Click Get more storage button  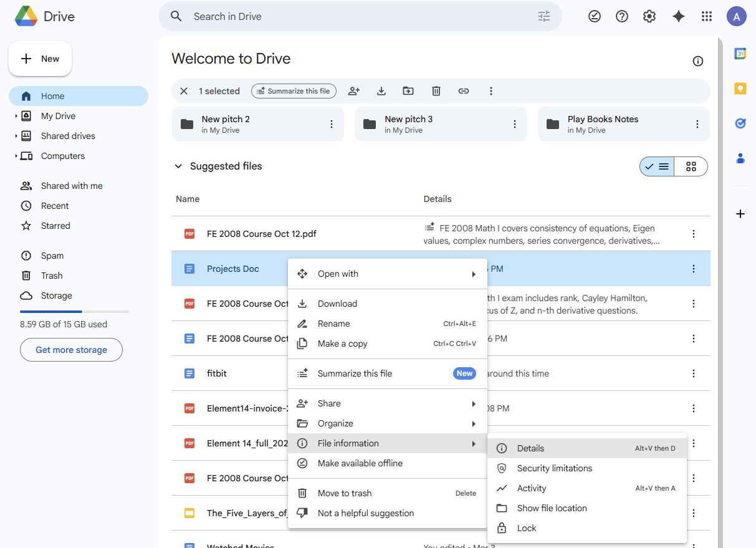[71, 350]
